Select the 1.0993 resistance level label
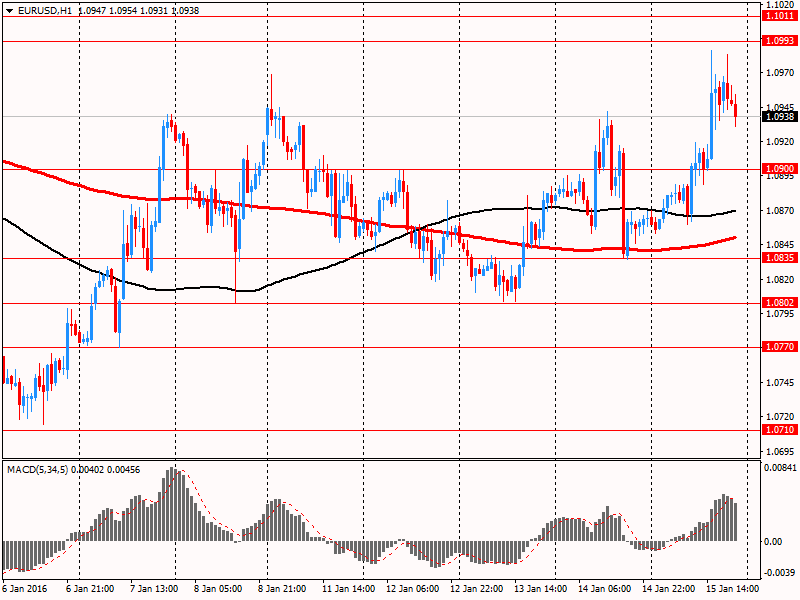 tap(779, 41)
